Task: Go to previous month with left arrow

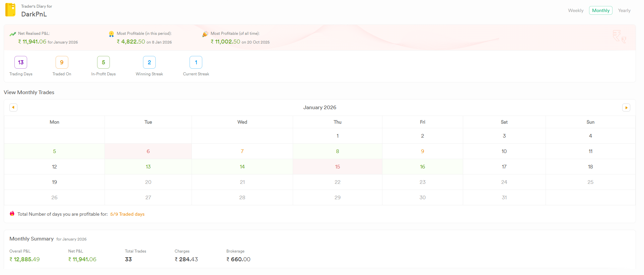Action: pos(13,108)
